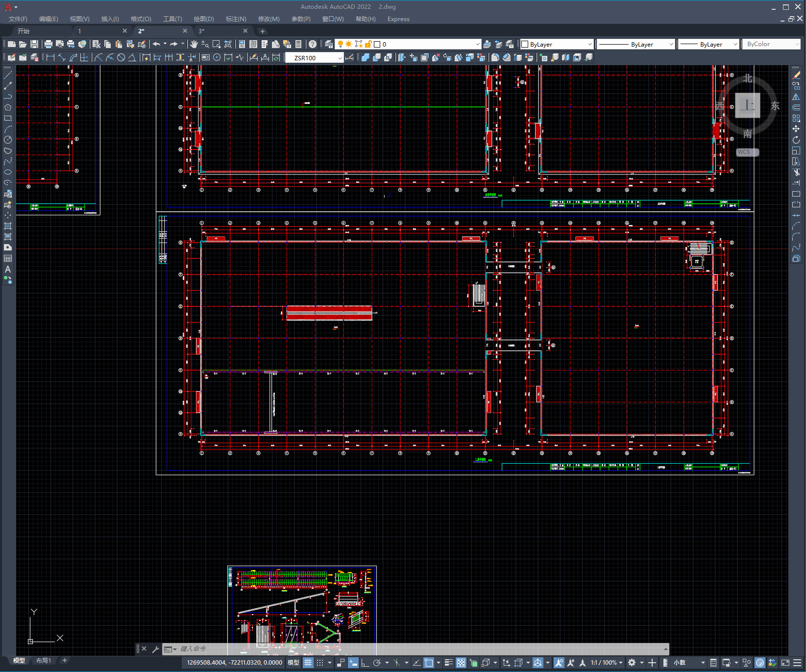Activate the Pan hand tool
Viewport: 806px width, 672px height.
tap(194, 44)
